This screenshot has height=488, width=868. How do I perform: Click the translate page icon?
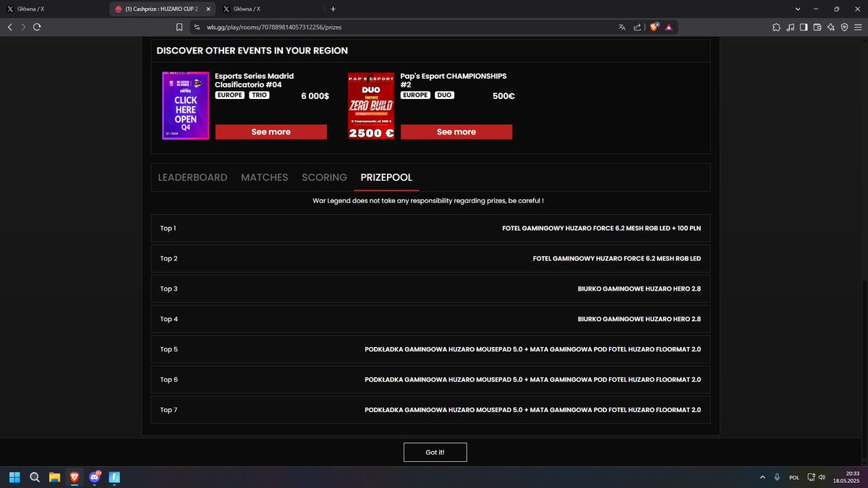tap(621, 27)
